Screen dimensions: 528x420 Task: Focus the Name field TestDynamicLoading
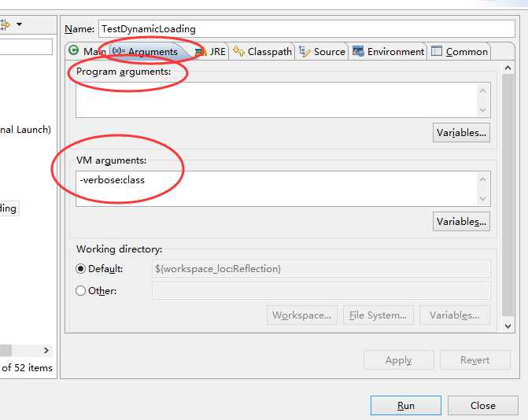306,29
